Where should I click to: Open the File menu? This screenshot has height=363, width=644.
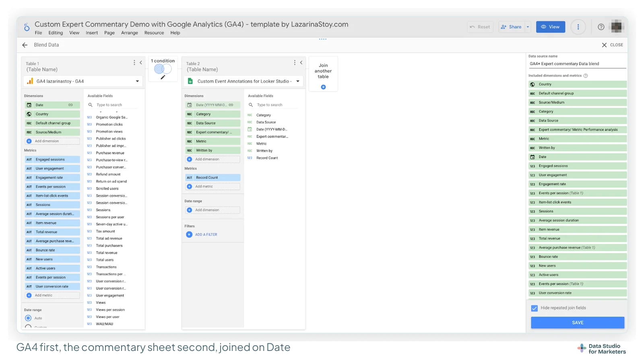[x=38, y=33]
